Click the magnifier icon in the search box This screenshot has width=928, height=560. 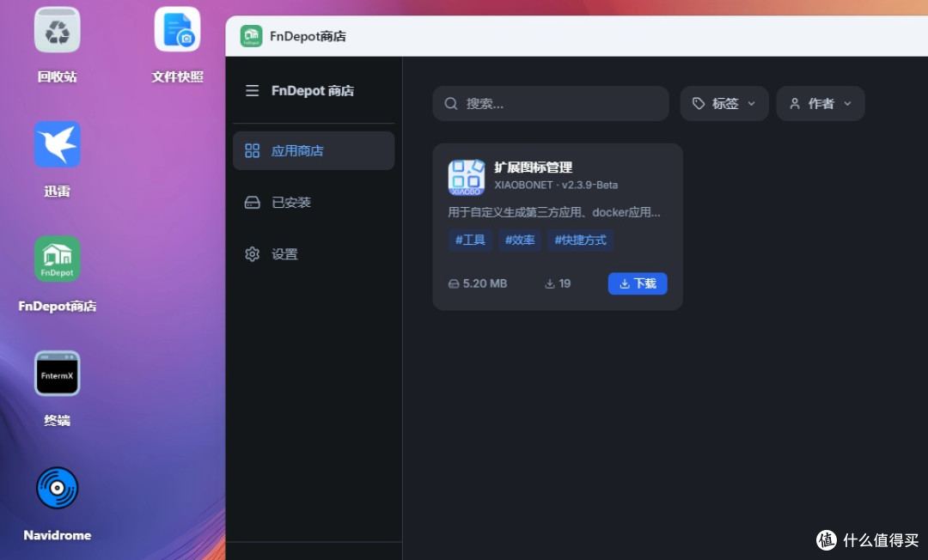451,103
